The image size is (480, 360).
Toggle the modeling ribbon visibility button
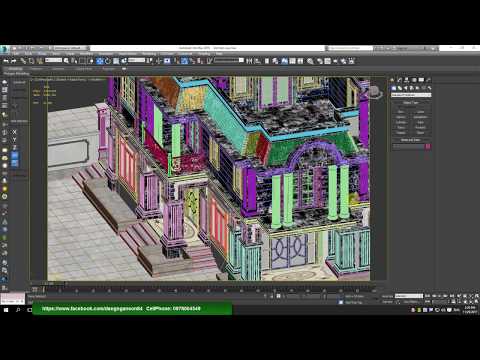pos(284,61)
